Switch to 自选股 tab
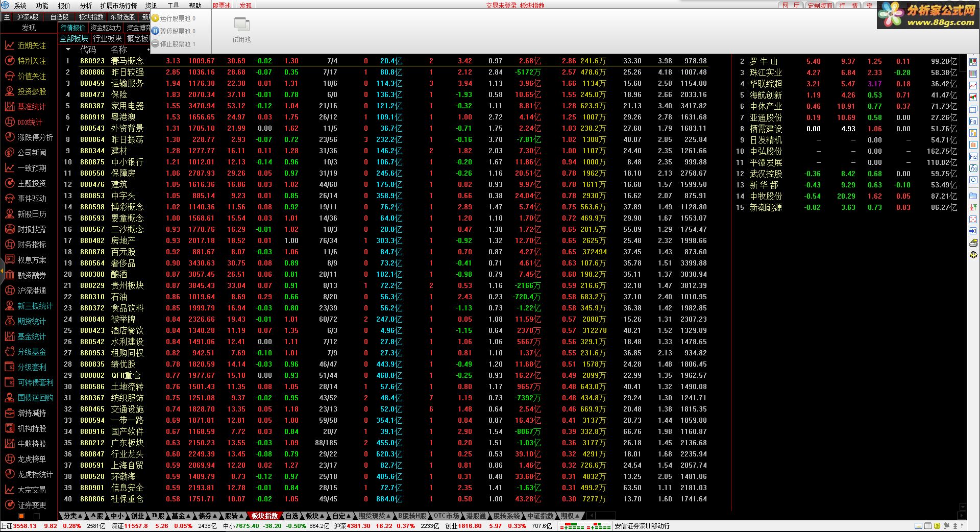This screenshot has height=532, width=980. click(x=60, y=17)
